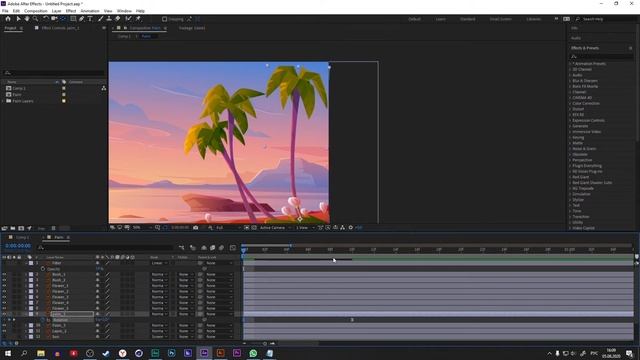
Task: Select the Hand tool
Action: [27, 19]
